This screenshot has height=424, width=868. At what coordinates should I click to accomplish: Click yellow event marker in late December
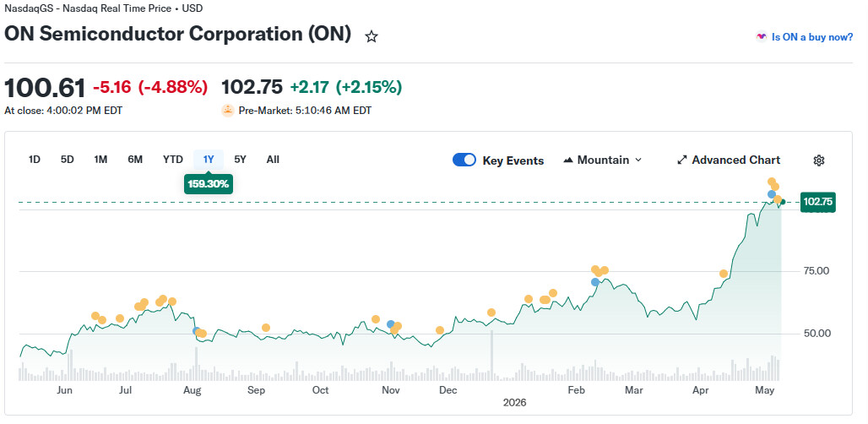(491, 313)
